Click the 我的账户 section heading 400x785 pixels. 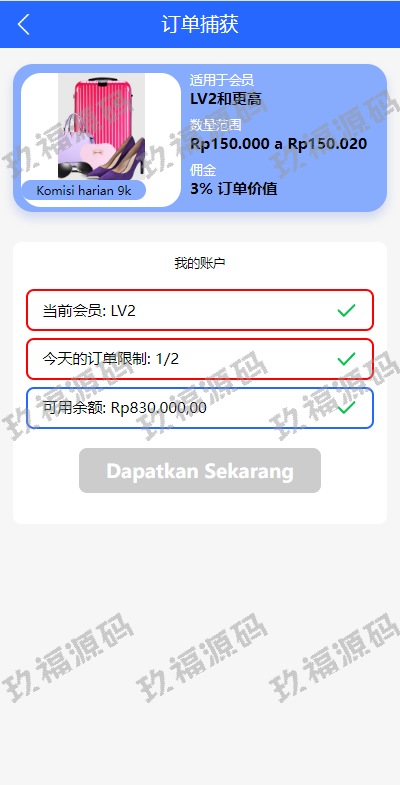(200, 263)
